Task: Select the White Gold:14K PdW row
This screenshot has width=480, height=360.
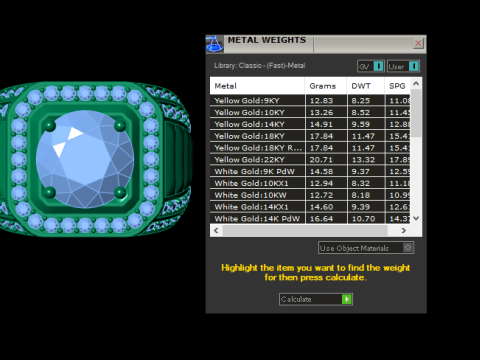Action: [x=310, y=219]
